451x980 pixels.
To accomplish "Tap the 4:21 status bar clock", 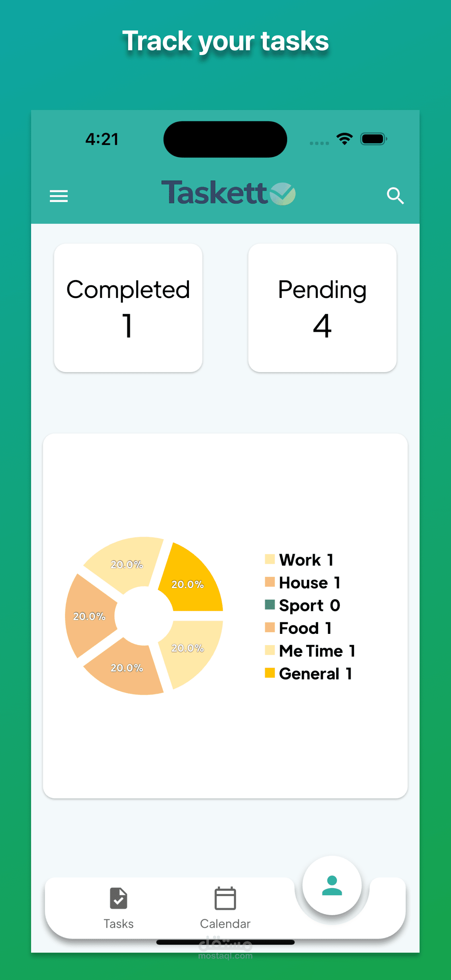I will click(102, 139).
